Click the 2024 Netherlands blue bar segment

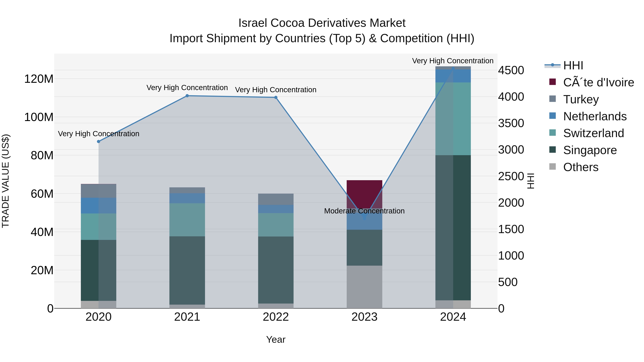click(453, 76)
